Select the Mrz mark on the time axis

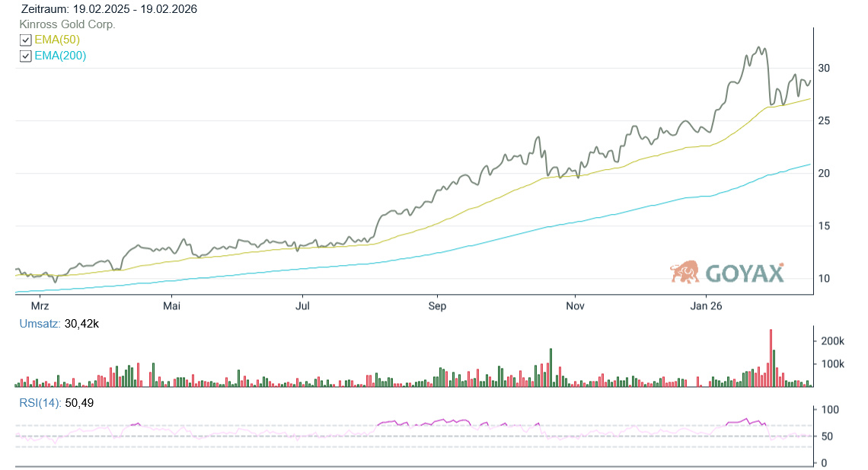click(x=40, y=306)
